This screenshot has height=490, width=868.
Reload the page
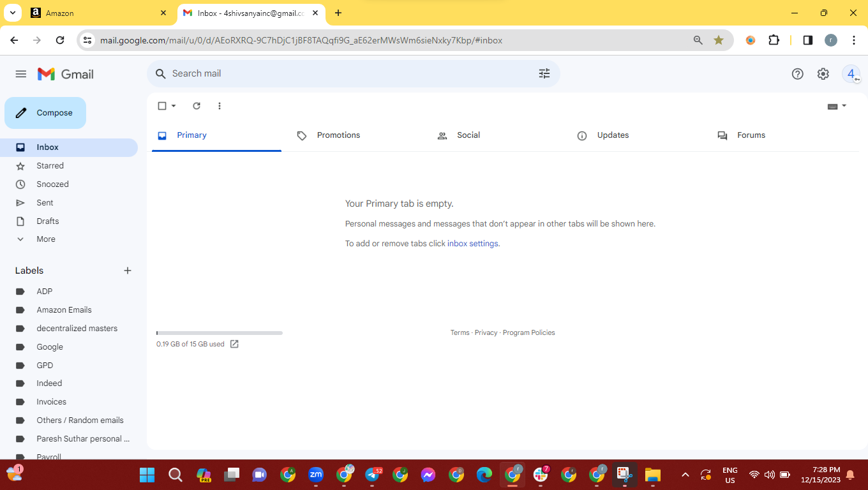click(60, 40)
